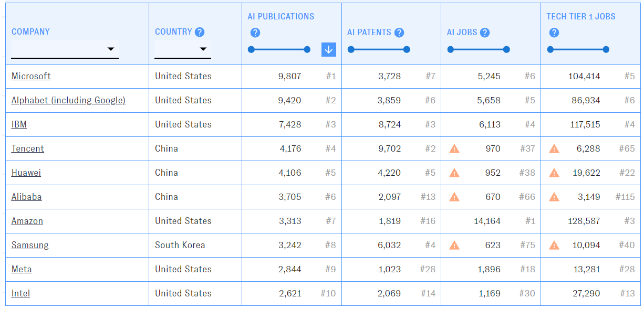The height and width of the screenshot is (309, 644).
Task: Click the AI Jobs help icon
Action: [485, 33]
